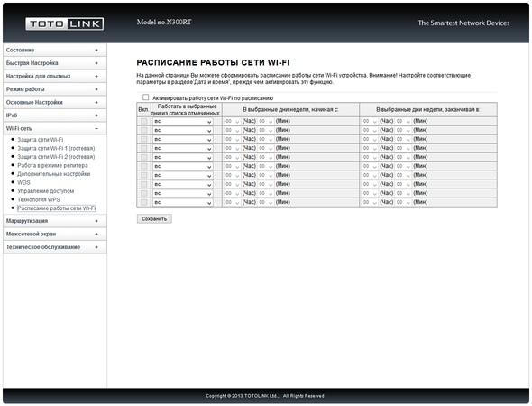The width and height of the screenshot is (532, 406).
Task: Open the IPv6 menu section
Action: click(55, 115)
